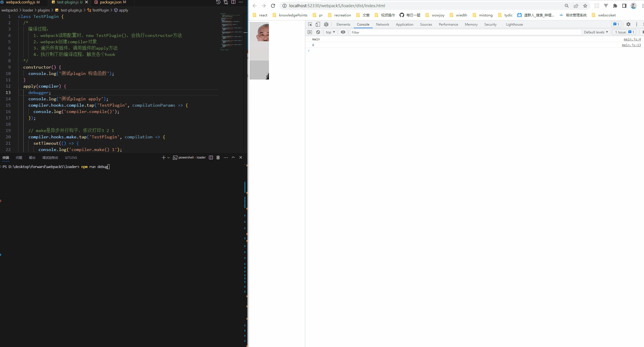Open the terminal launch profile chevron

tap(169, 158)
